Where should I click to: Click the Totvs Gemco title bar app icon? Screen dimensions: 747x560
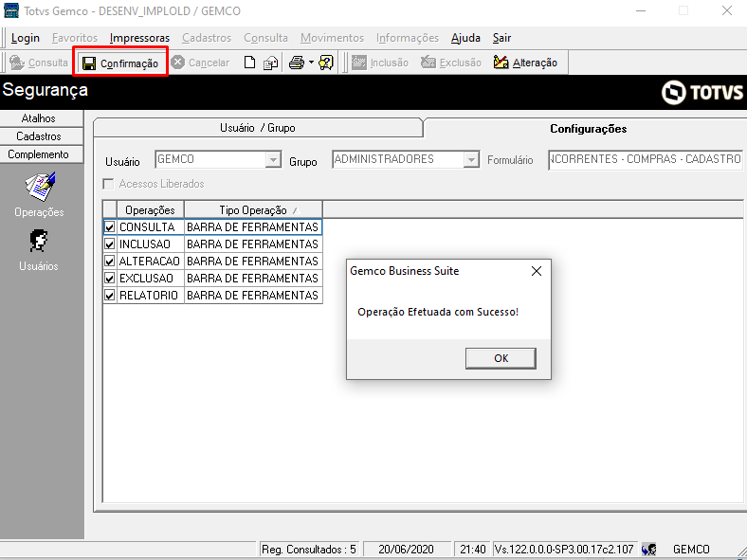[11, 10]
